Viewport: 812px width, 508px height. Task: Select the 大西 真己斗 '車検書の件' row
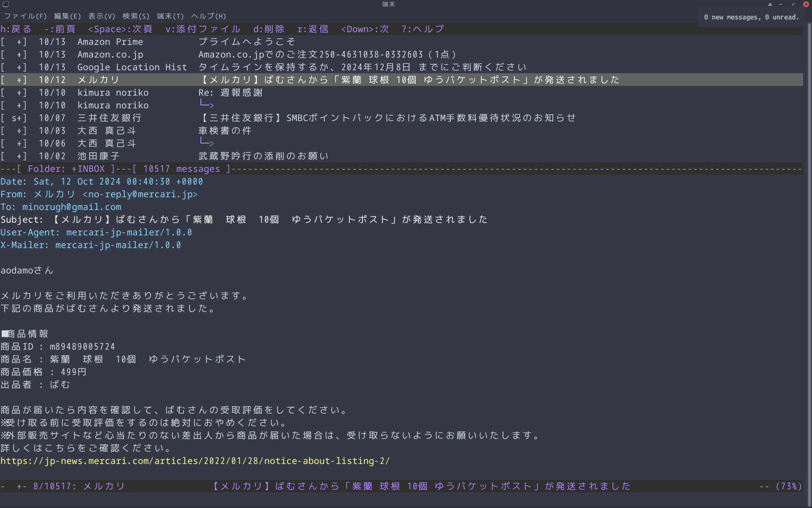click(401, 130)
